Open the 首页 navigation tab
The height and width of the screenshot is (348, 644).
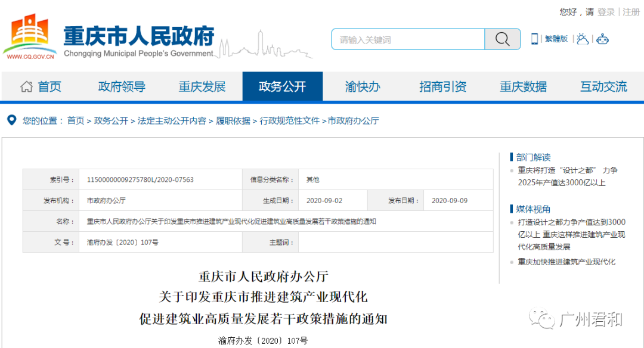[x=49, y=86]
